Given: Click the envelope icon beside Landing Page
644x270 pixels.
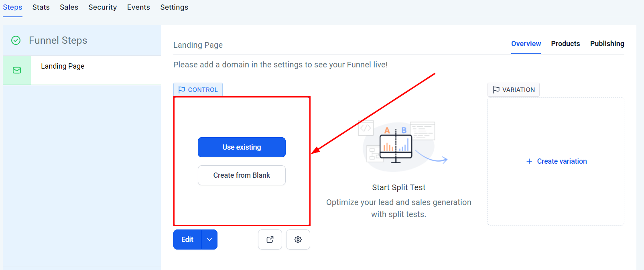Looking at the screenshot, I should click(17, 70).
